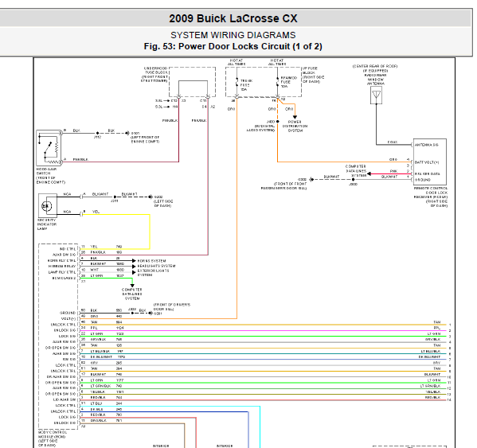Click the radio rear window antenna symbol
The width and height of the screenshot is (477, 448).
click(376, 95)
